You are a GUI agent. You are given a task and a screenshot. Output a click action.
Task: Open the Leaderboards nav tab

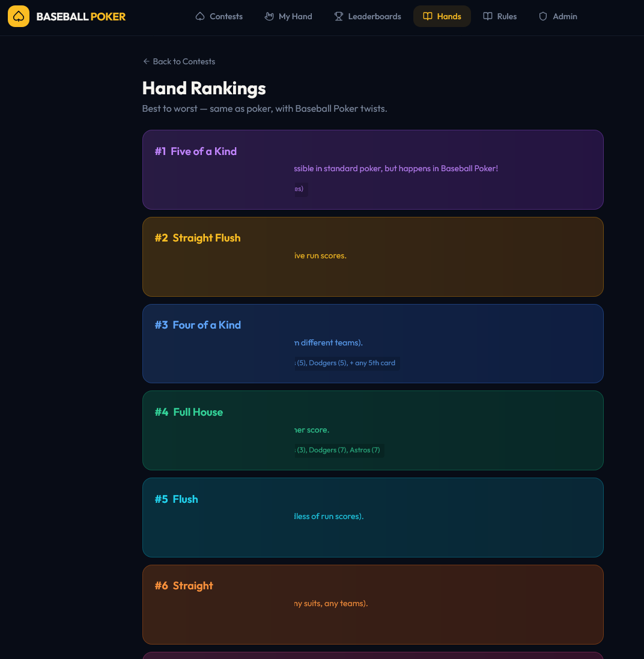[x=374, y=16]
